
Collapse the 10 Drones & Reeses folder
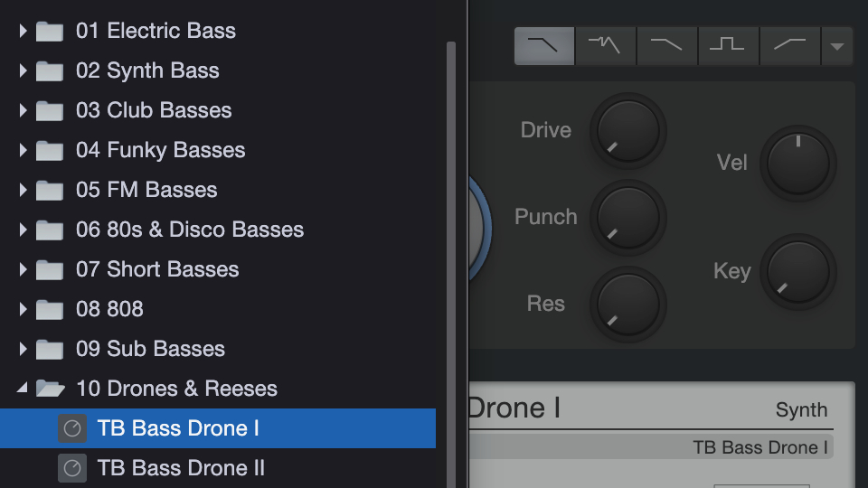point(23,389)
